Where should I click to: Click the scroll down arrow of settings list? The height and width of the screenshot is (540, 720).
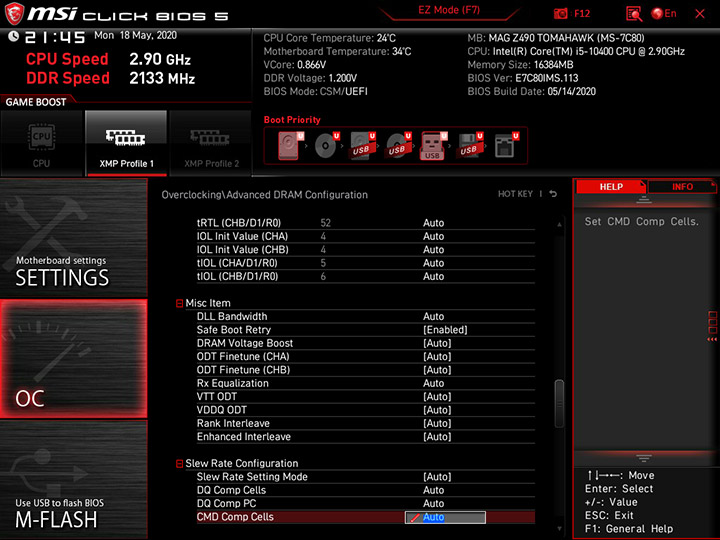point(559,529)
